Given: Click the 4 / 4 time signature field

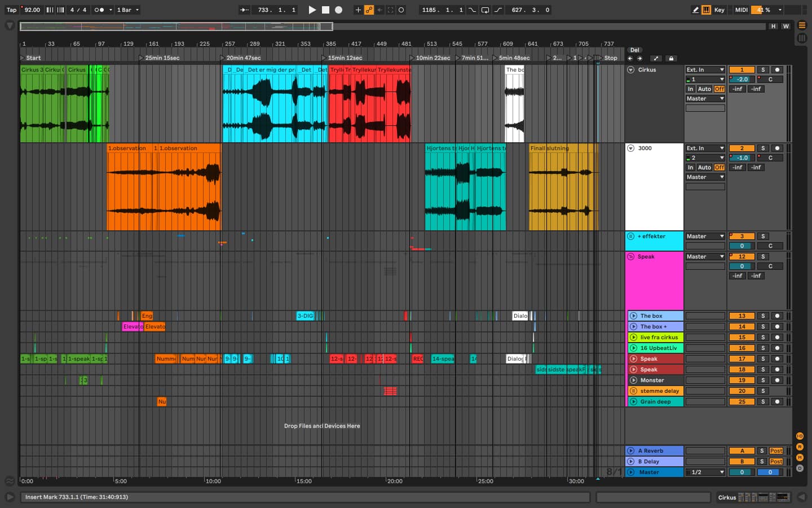Looking at the screenshot, I should click(x=78, y=10).
